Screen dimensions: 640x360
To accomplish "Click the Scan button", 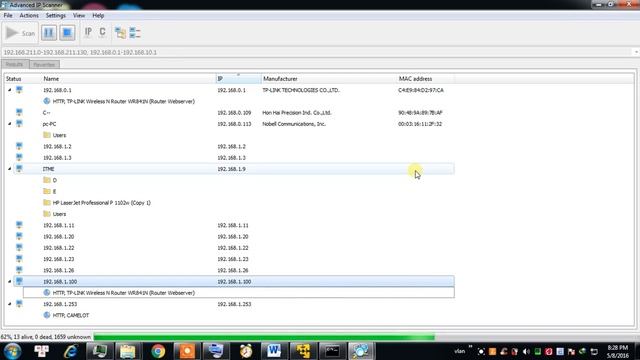I will pyautogui.click(x=21, y=33).
